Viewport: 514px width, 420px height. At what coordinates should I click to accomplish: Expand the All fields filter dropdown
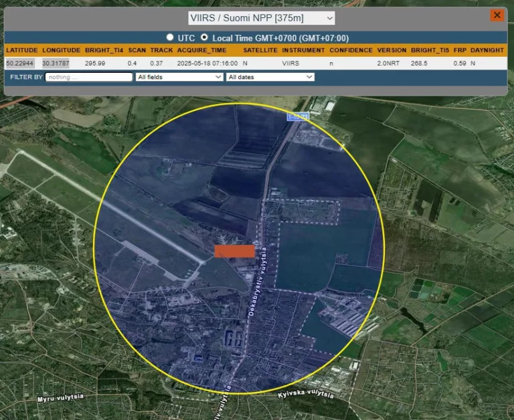[x=179, y=77]
